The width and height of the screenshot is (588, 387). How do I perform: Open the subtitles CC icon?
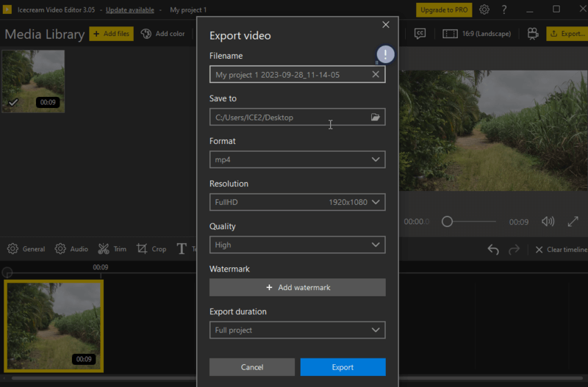(420, 34)
